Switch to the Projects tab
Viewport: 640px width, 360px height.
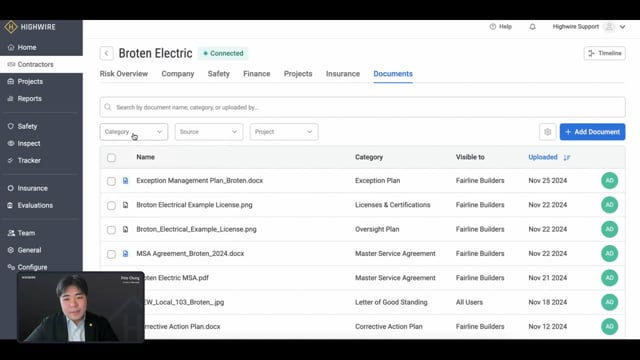[298, 74]
